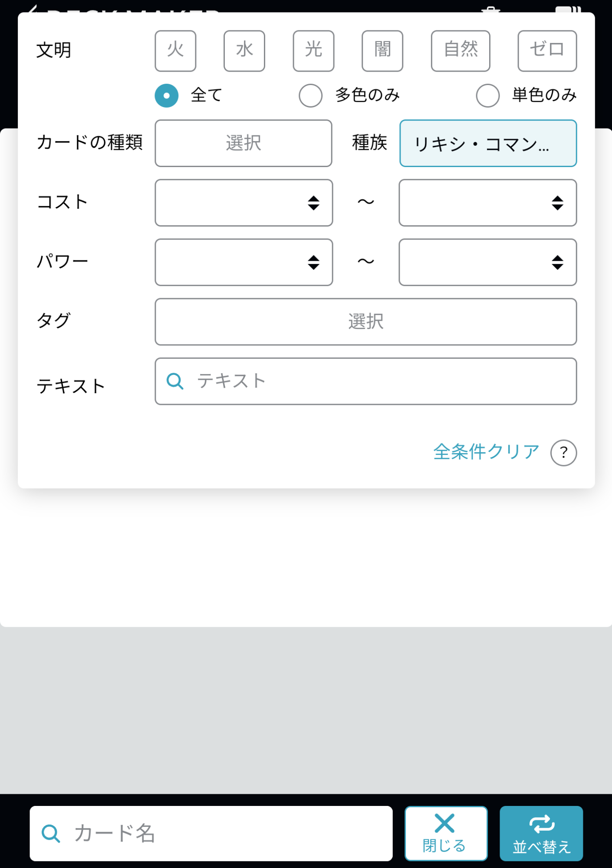Toggle the 火 civilization filter

pos(175,51)
